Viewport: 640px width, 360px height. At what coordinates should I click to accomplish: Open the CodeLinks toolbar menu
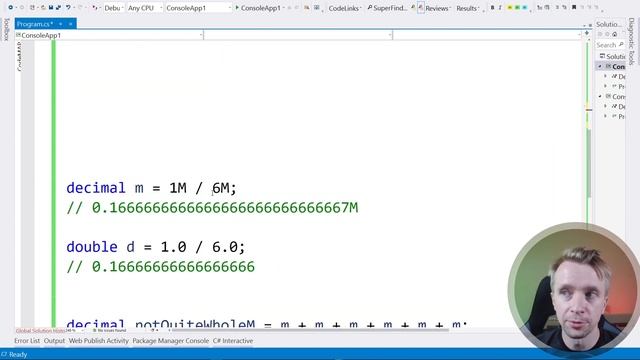[x=344, y=8]
